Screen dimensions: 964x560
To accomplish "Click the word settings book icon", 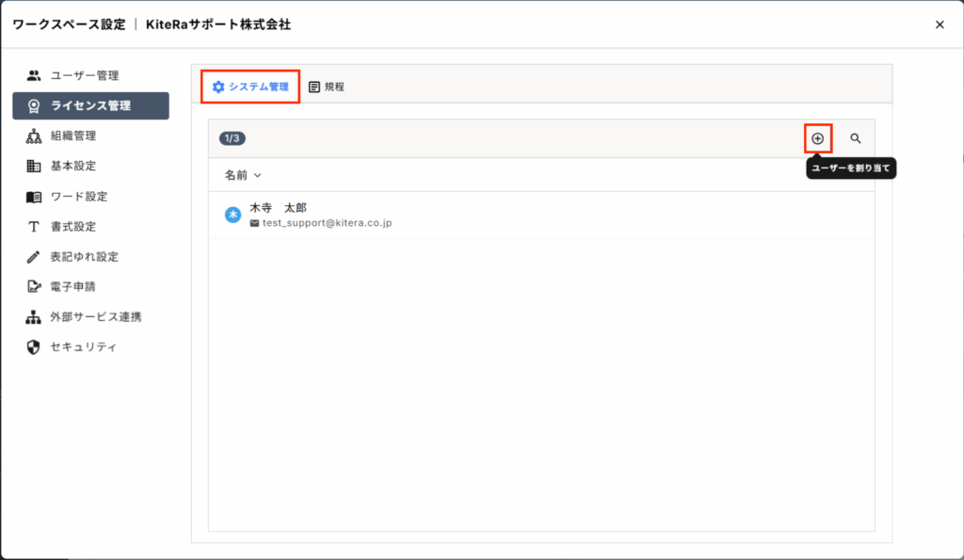I will pos(34,197).
